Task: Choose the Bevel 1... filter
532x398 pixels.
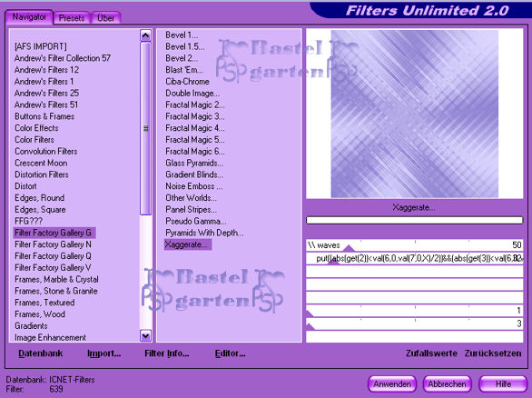Action: pos(182,35)
